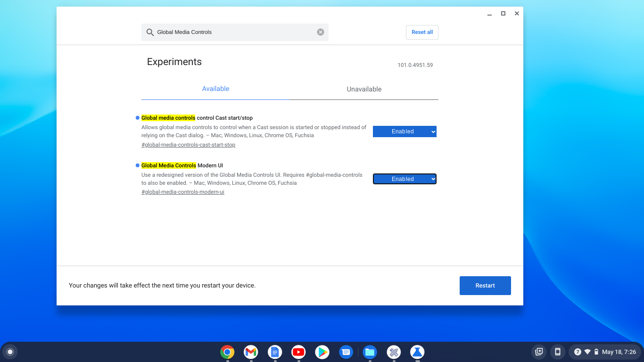644x362 pixels.
Task: Click the Cast start/stop flag description text
Action: coord(254,131)
